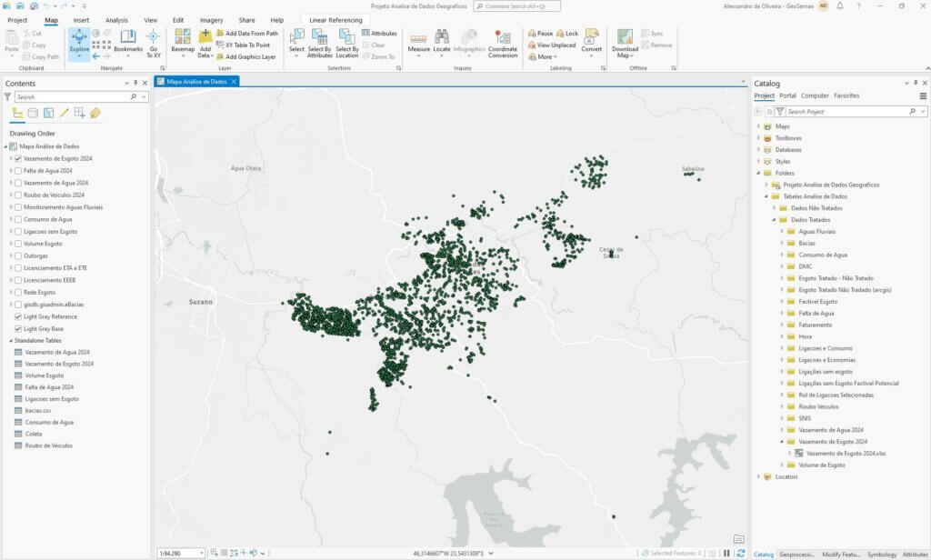931x560 pixels.
Task: Click XY Table To Point
Action: (x=247, y=45)
